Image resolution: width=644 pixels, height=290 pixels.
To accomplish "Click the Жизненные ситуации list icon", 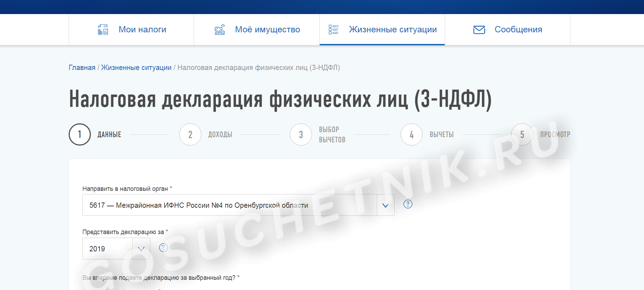I will coord(333,30).
